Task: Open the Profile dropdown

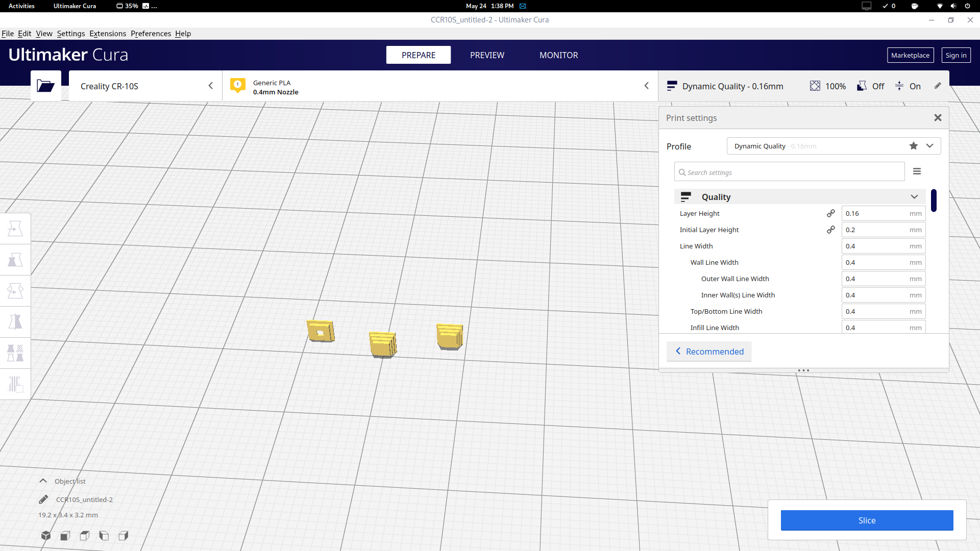Action: click(834, 146)
